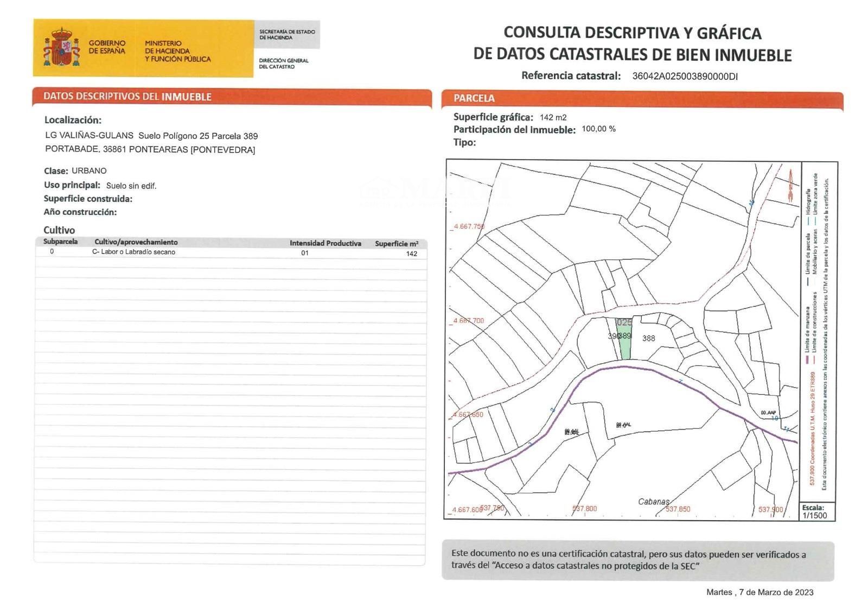Click 'LG VALIÑAS-GULANS Suelo Polígono 25 Parcela 389'
Screen dimensions: 868x614
[x=151, y=136]
